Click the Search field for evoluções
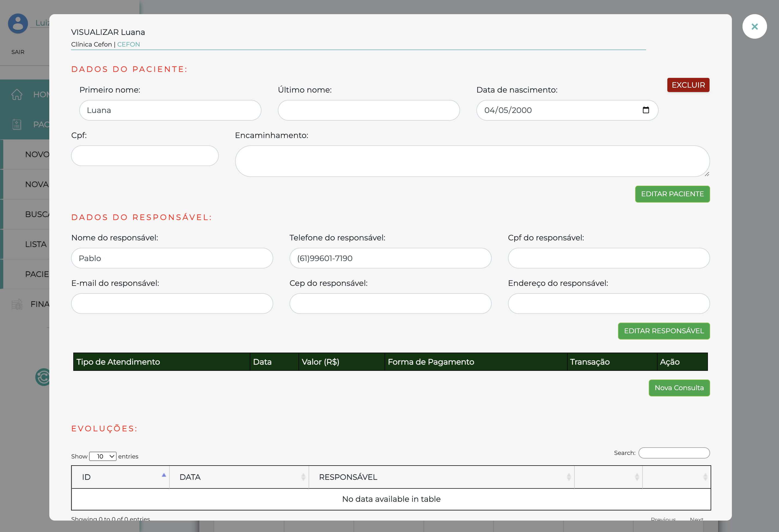This screenshot has height=532, width=779. (x=674, y=453)
